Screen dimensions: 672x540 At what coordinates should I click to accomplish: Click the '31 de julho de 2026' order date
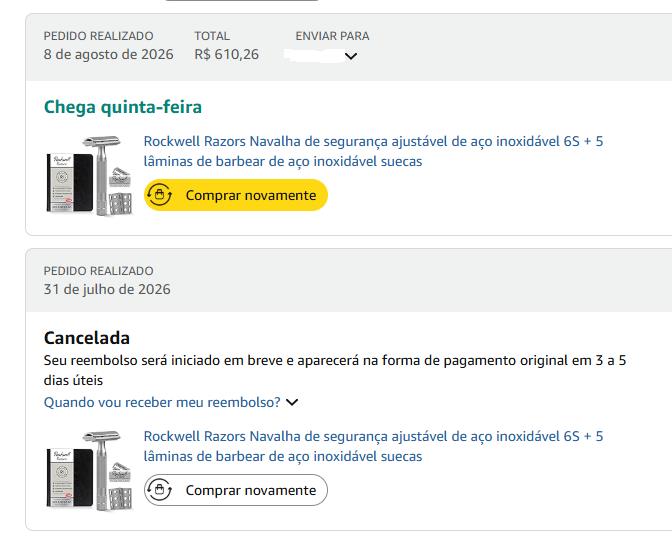pyautogui.click(x=107, y=289)
